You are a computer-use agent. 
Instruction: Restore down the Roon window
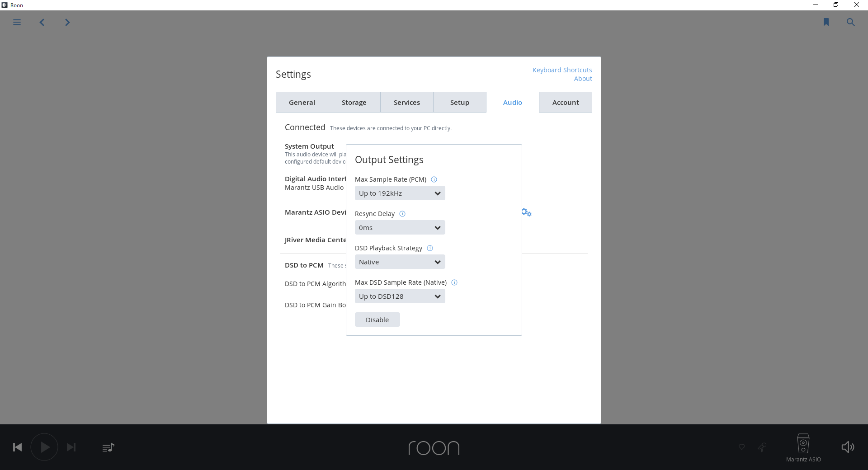tap(836, 5)
